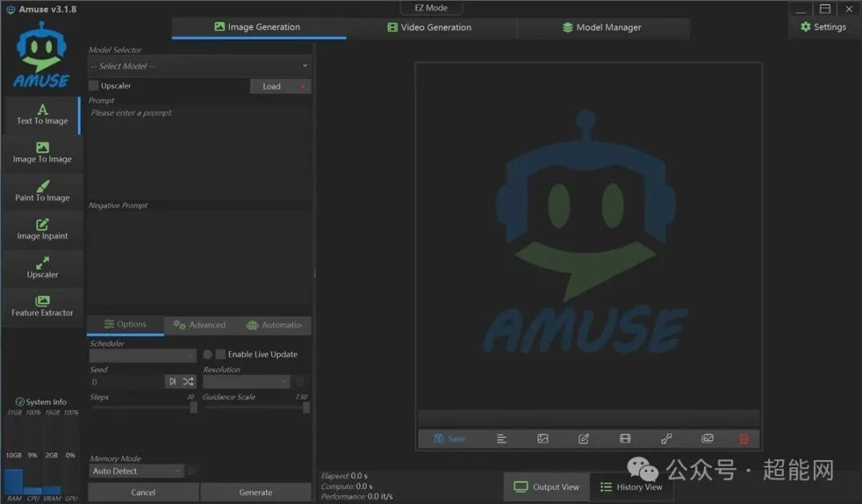
Task: Click the Load button next to Upscaler
Action: (x=271, y=85)
